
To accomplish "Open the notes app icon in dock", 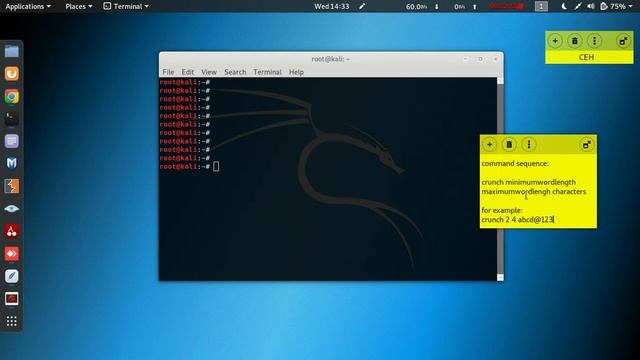I will [11, 141].
